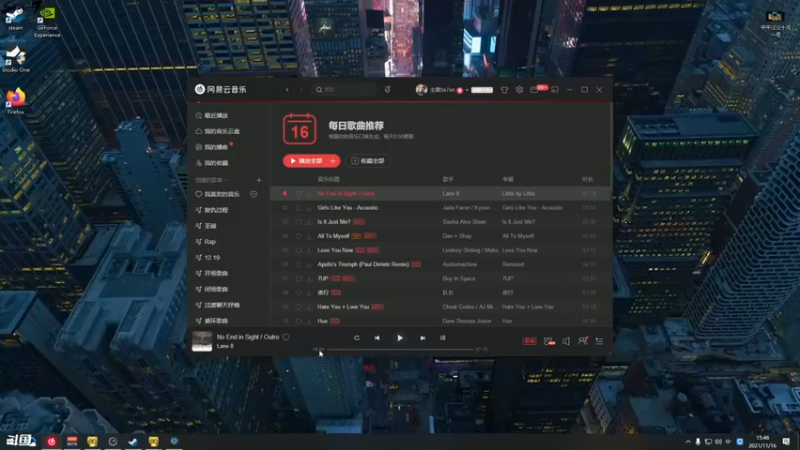This screenshot has height=450, width=800.
Task: Open my collection sidebar item
Action: [212, 163]
